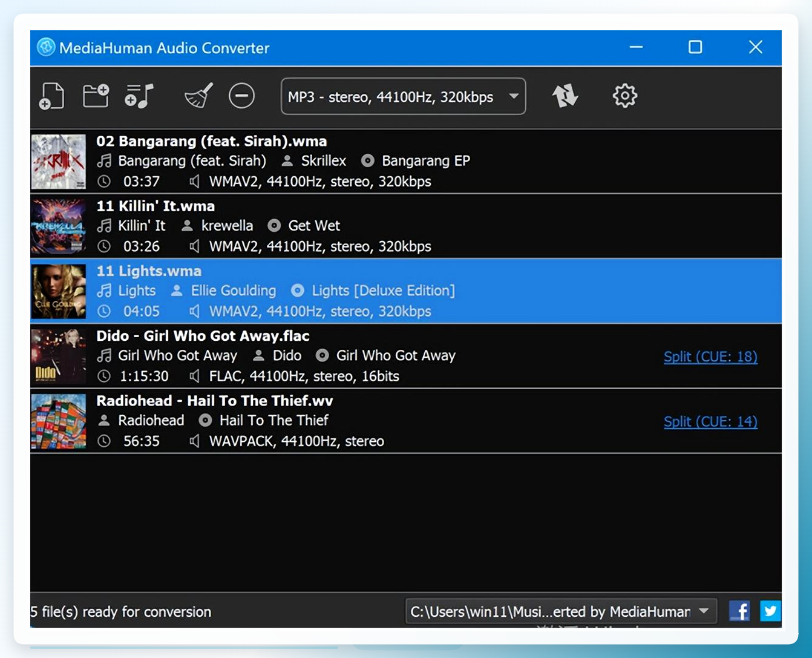Click the FLAC, 44100Hz, stereo, 16bits text

[x=304, y=377]
